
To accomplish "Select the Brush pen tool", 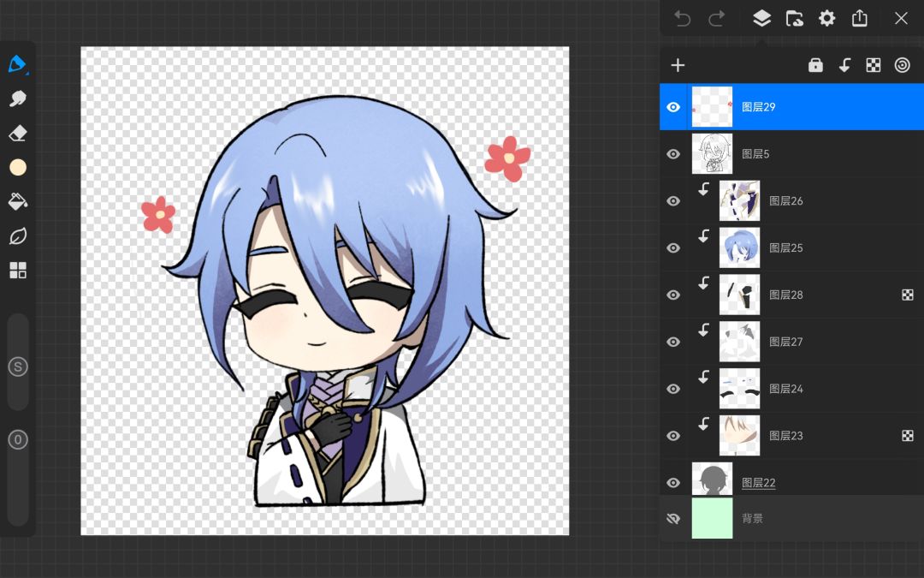I will (x=18, y=63).
